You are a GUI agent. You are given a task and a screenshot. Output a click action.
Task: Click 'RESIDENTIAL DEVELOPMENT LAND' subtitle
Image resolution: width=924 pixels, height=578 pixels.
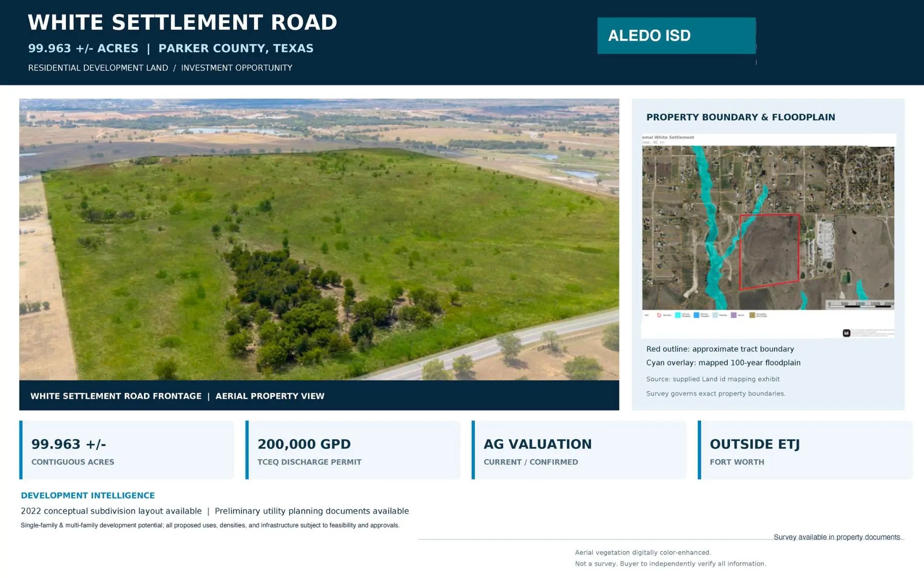tap(98, 68)
